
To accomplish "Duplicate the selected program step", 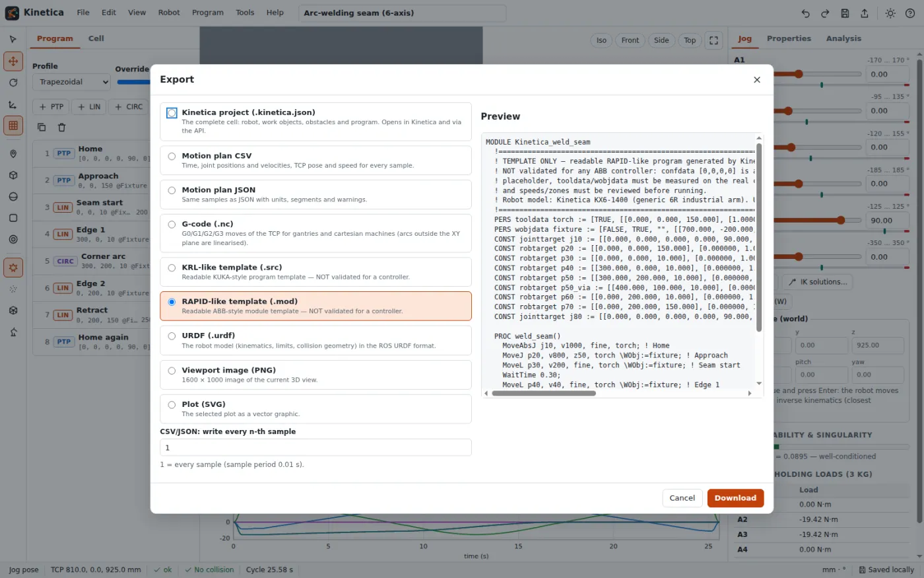I will click(42, 127).
